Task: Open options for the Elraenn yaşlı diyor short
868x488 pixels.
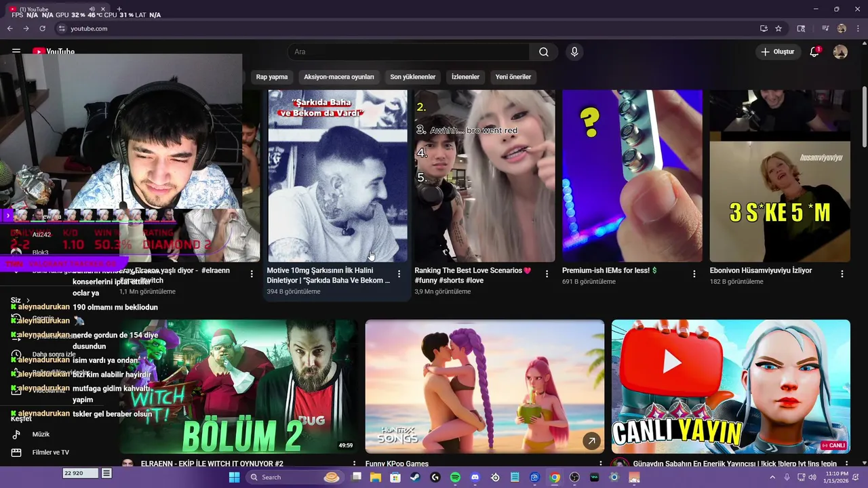Action: 252,274
